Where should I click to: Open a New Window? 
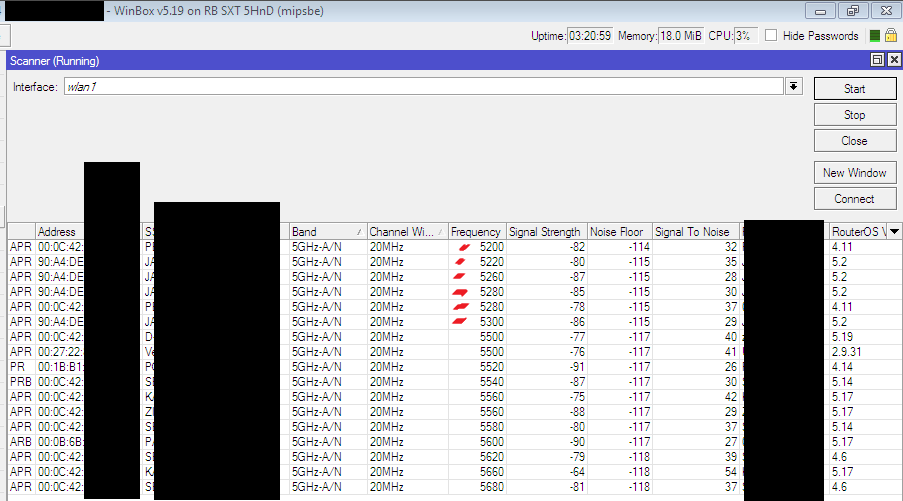pos(855,173)
